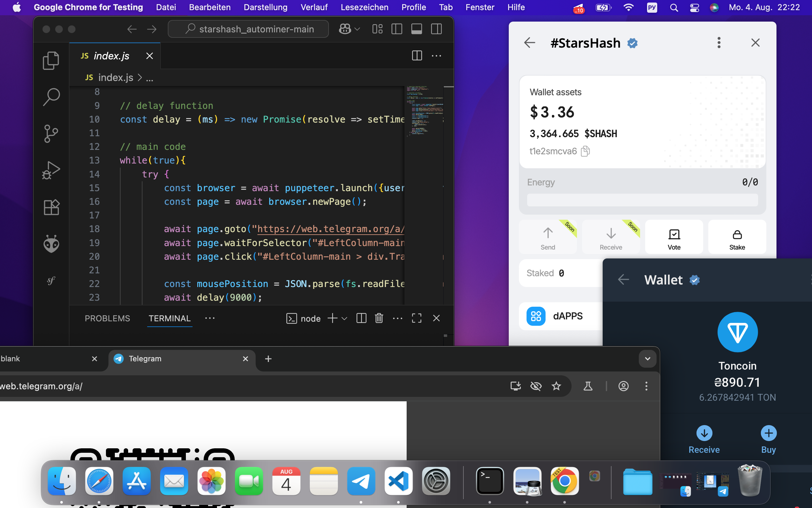The width and height of the screenshot is (812, 508).
Task: Go back in VS Code navigation history
Action: pos(132,29)
